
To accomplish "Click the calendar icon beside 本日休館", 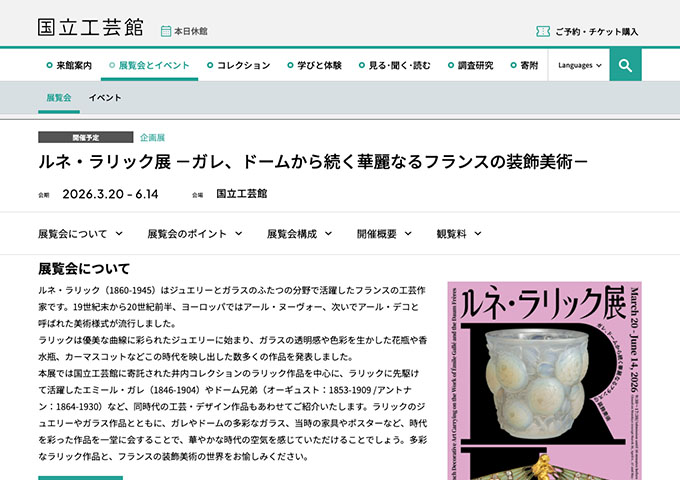I will [x=166, y=31].
